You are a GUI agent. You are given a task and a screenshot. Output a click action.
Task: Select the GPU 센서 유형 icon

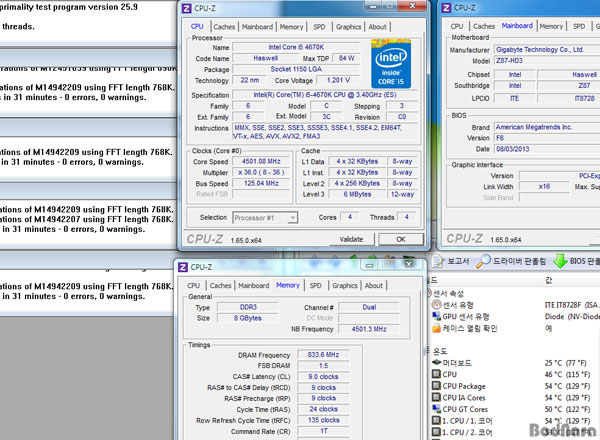click(436, 316)
